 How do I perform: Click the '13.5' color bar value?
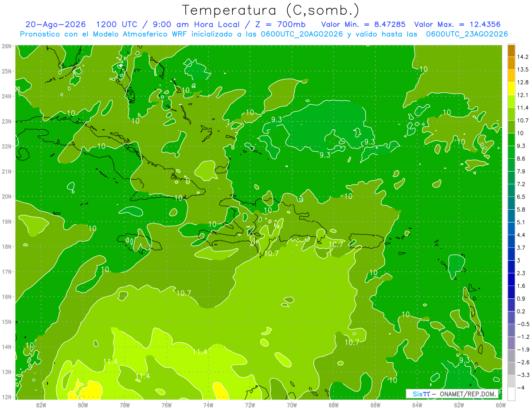(x=523, y=70)
